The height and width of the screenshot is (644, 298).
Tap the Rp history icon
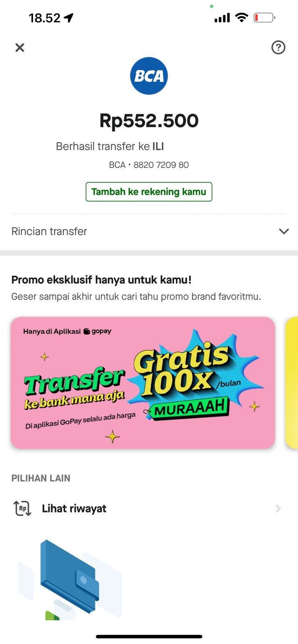pyautogui.click(x=23, y=508)
